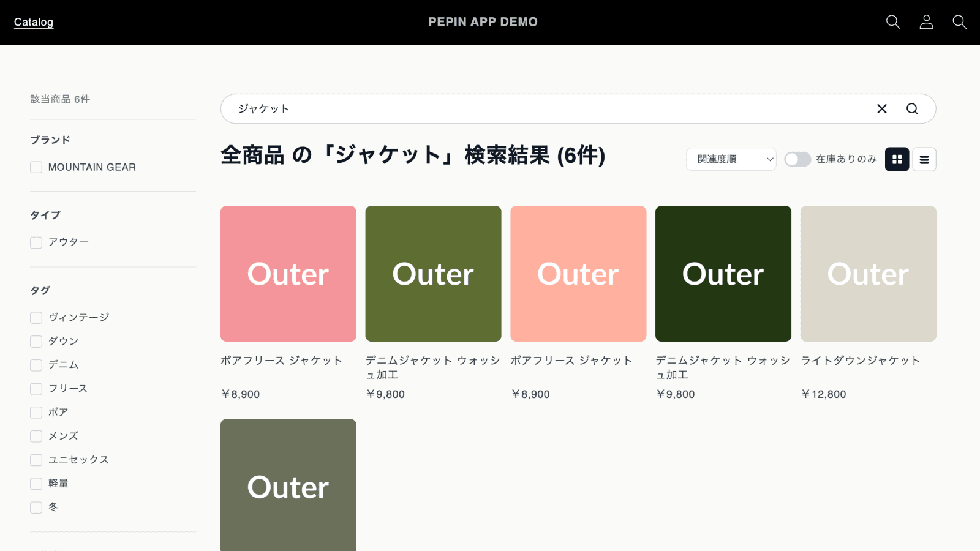Viewport: 980px width, 551px height.
Task: Go to PEPIN APP DEMO home title
Action: (483, 22)
